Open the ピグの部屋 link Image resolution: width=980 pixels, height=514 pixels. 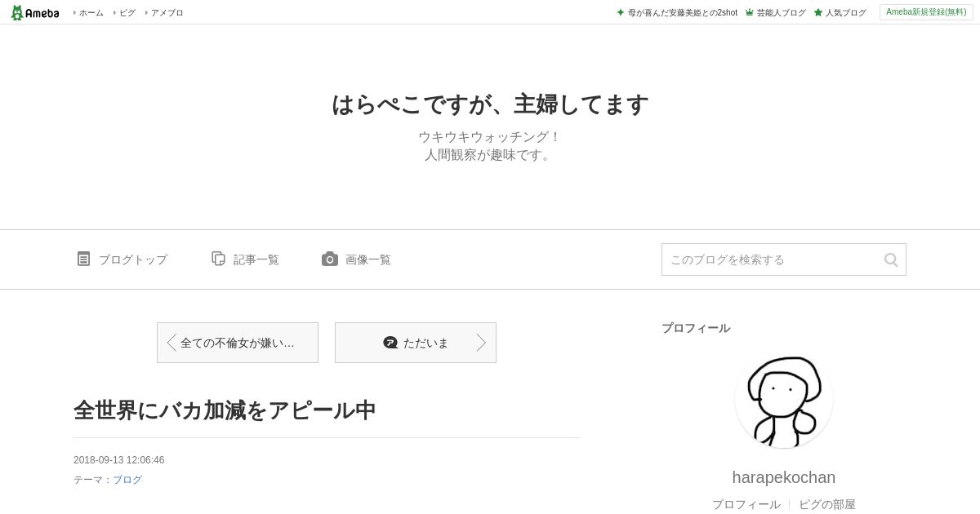[827, 504]
